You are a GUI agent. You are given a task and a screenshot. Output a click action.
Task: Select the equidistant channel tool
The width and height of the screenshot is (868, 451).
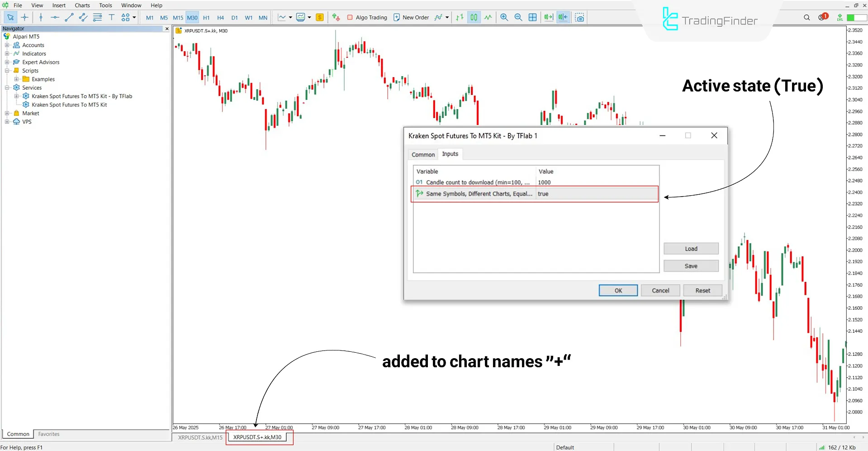click(x=83, y=17)
